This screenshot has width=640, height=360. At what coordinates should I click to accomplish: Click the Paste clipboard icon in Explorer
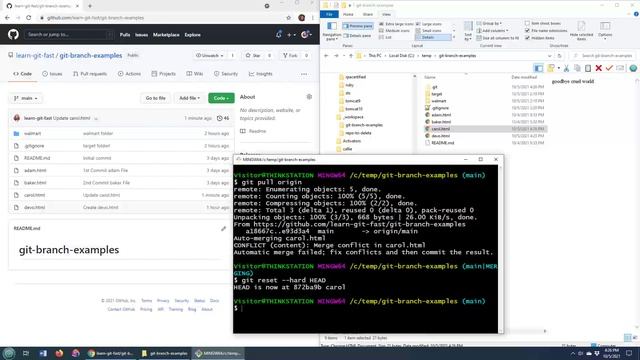[x=588, y=68]
